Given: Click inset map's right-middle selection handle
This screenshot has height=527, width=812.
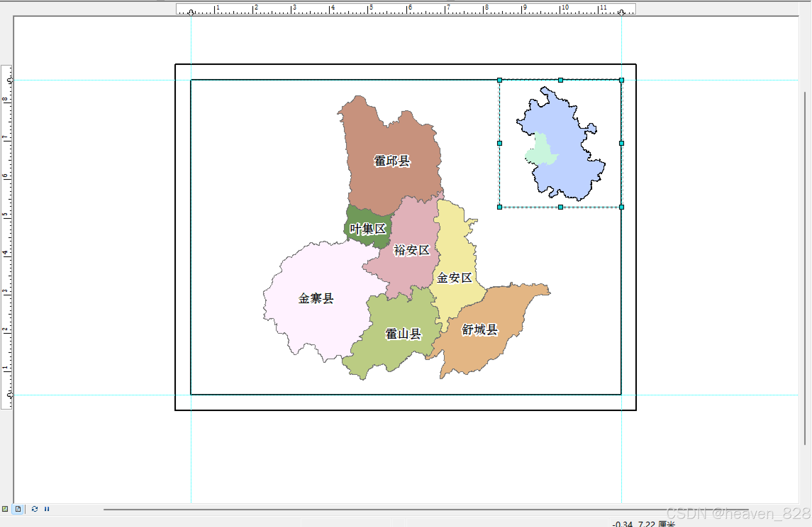Looking at the screenshot, I should (x=622, y=143).
